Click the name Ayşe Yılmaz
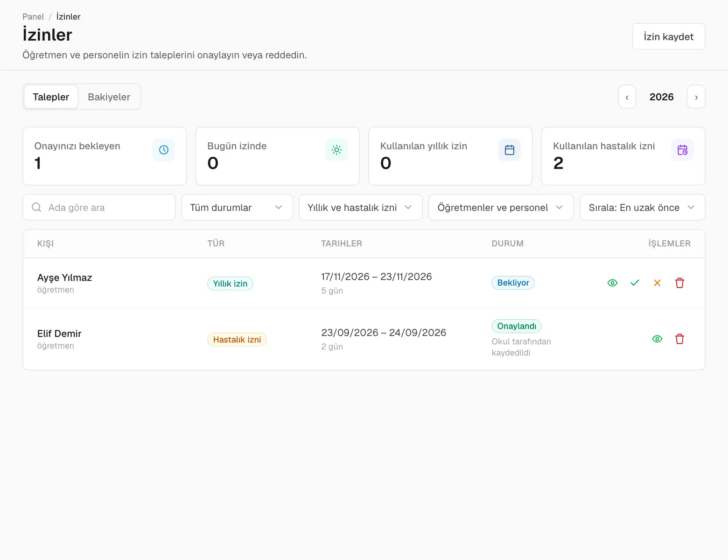 [64, 278]
